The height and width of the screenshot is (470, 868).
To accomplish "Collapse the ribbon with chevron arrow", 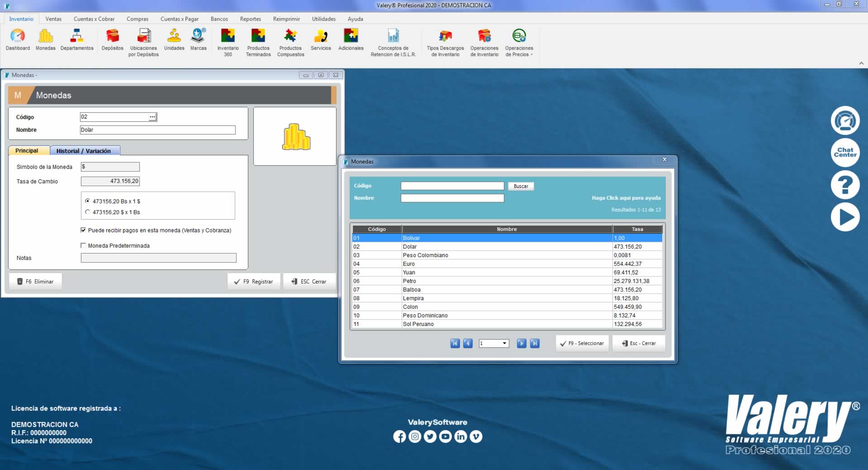I will pyautogui.click(x=861, y=63).
